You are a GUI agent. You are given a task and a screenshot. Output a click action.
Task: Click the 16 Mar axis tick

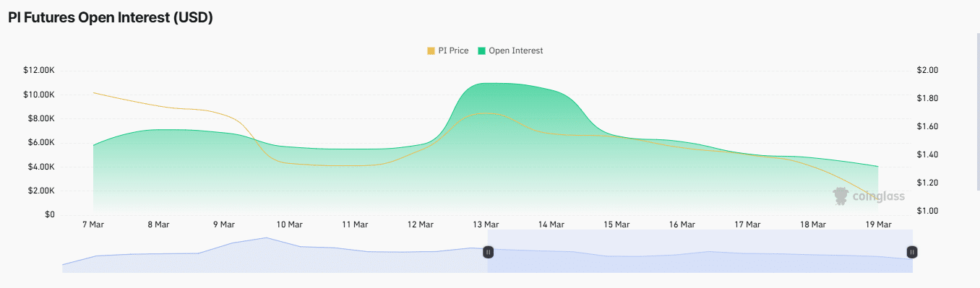pos(682,224)
